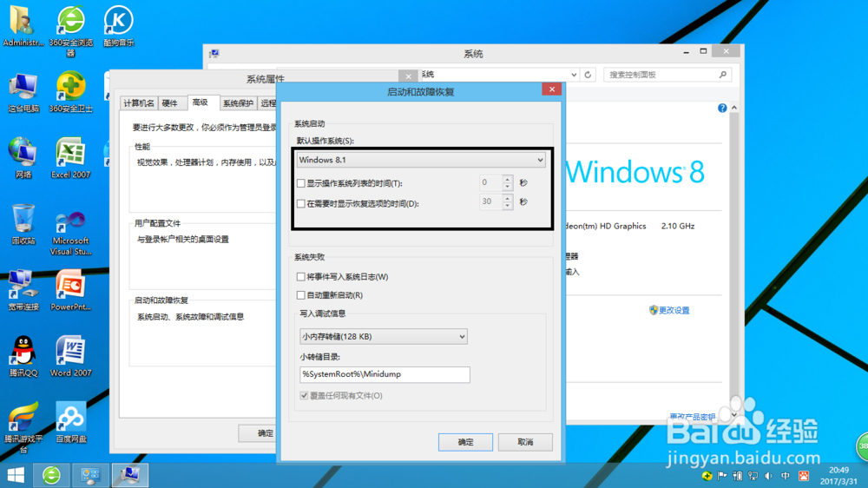
Task: Open 腾讯QQ desktop shortcut
Action: (x=23, y=356)
